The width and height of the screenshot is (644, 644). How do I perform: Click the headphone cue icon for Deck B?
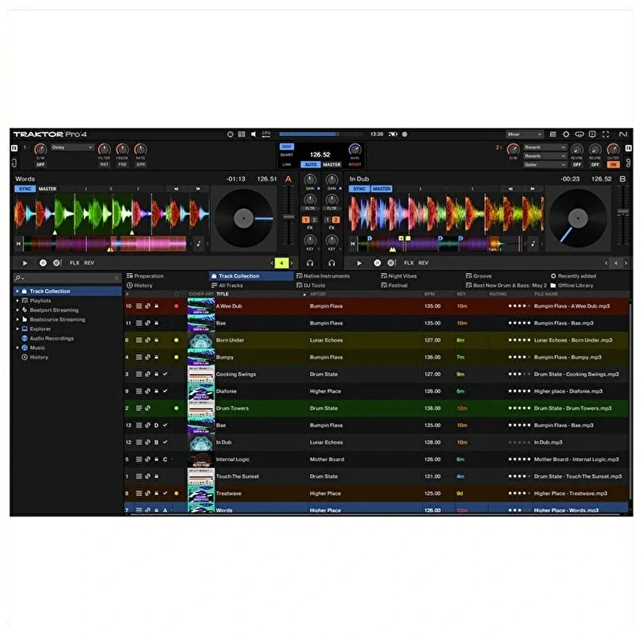tap(332, 263)
